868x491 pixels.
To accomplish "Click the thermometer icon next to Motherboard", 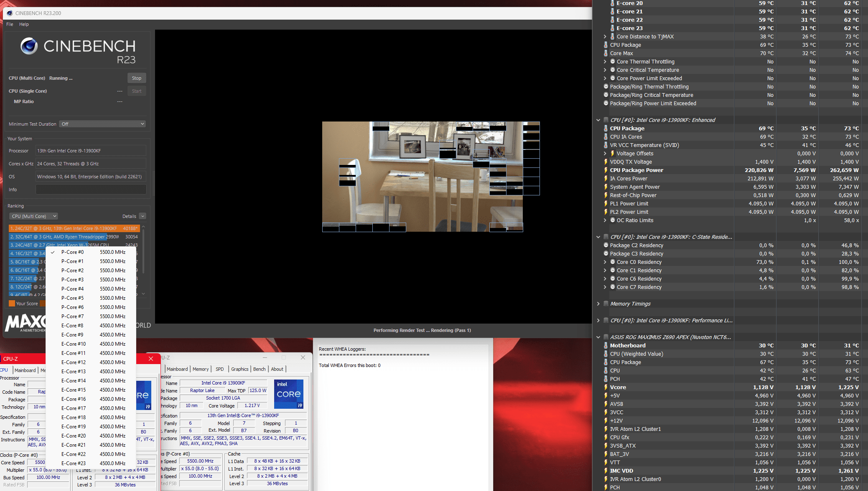I will click(606, 345).
